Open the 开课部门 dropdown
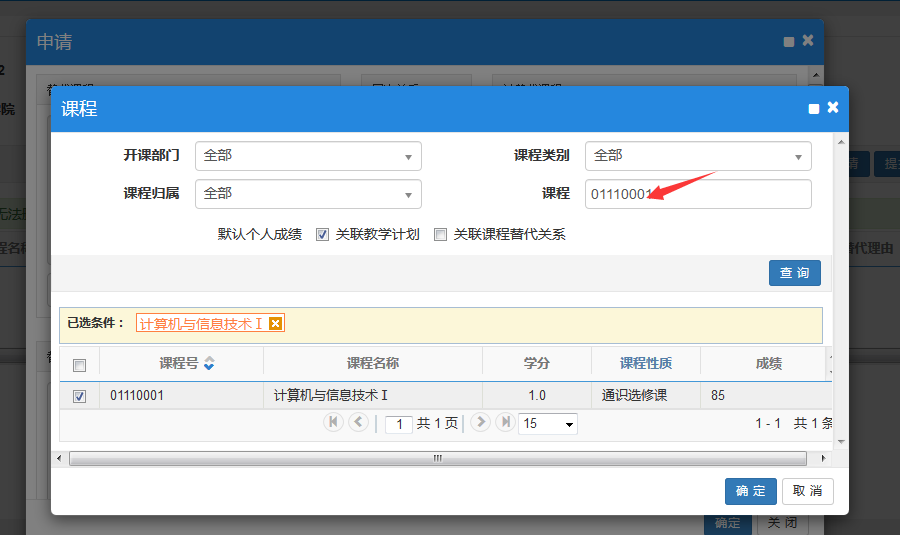 tap(308, 156)
